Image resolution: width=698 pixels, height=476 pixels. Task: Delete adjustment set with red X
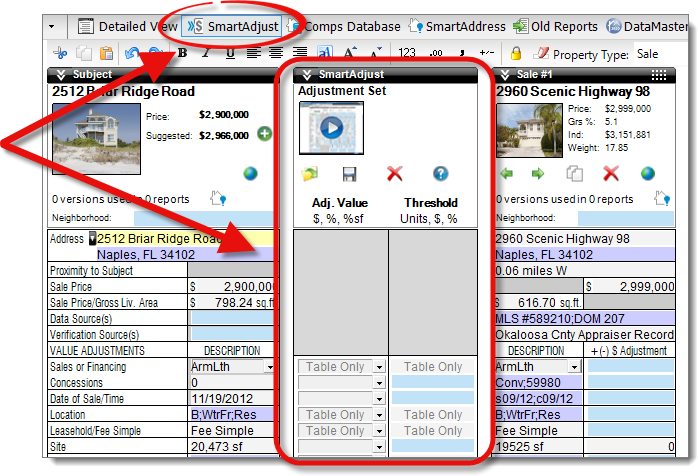coord(395,174)
